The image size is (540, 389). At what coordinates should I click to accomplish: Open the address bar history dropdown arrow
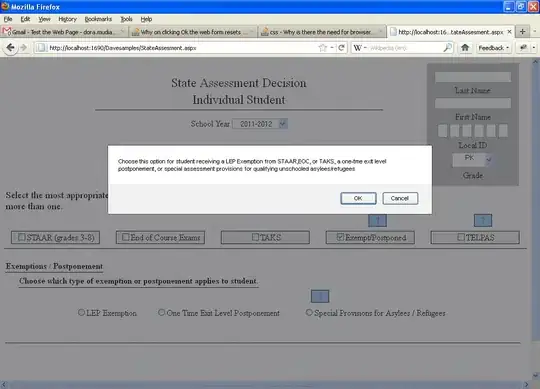click(332, 48)
